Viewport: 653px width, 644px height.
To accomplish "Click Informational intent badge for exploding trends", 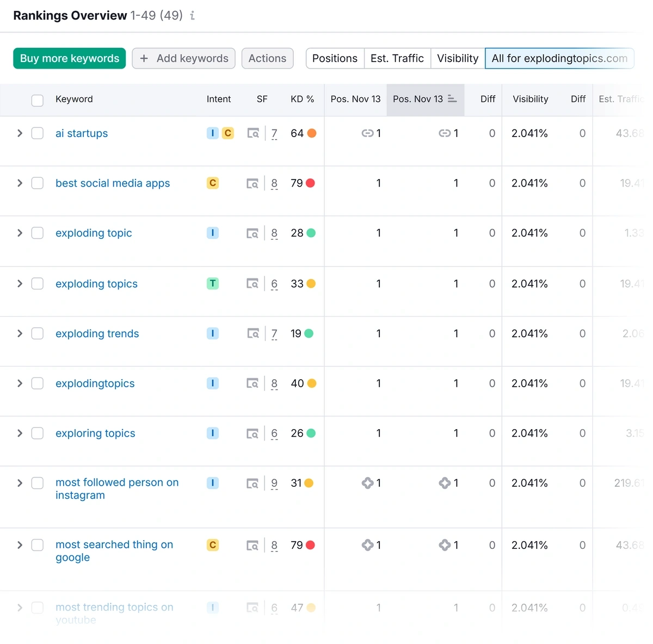I will pyautogui.click(x=213, y=333).
